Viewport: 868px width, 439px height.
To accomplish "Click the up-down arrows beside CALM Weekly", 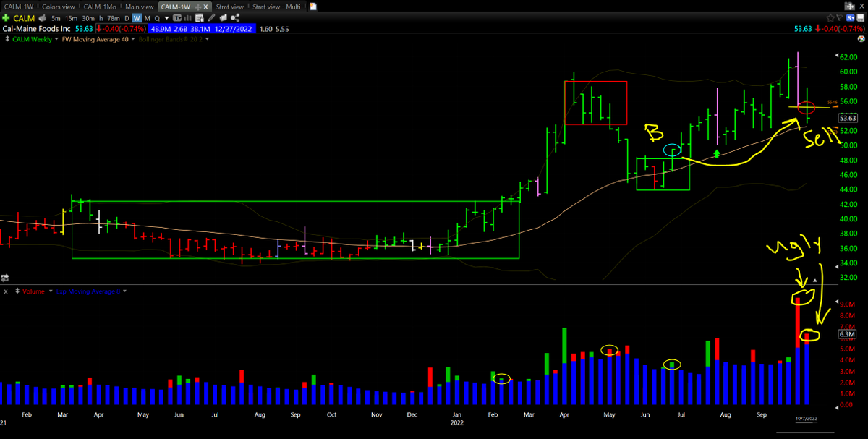I will 7,39.
